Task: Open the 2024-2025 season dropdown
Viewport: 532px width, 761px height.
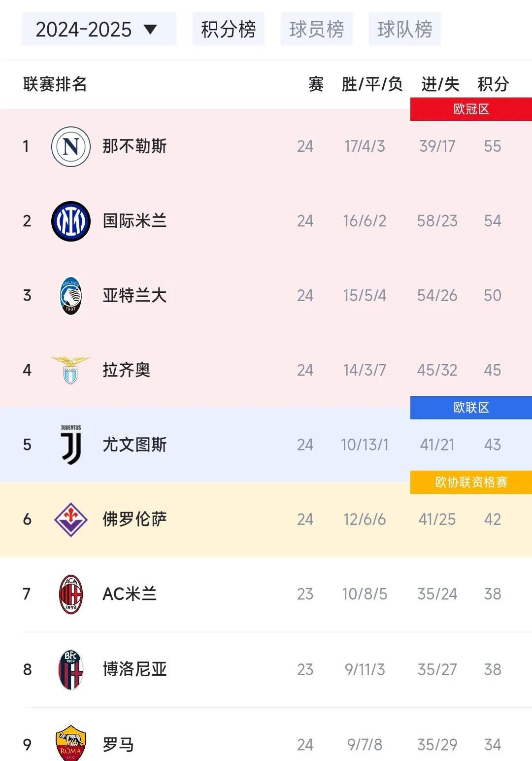Action: pos(99,29)
